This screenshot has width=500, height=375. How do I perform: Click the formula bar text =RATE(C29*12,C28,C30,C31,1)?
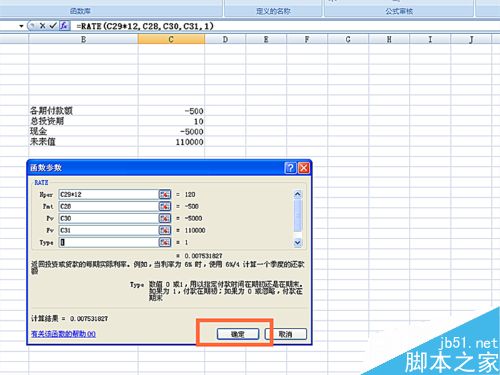click(x=145, y=26)
